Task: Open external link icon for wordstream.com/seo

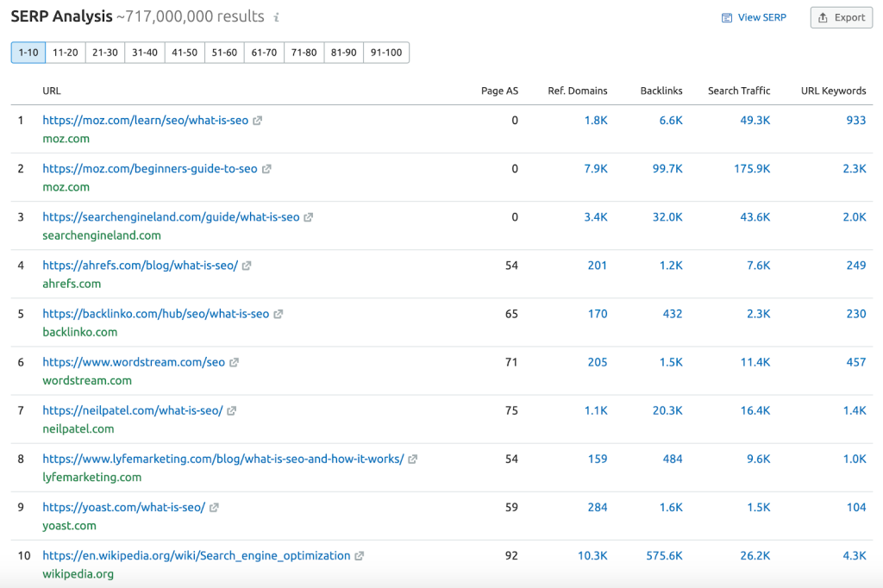Action: [234, 363]
